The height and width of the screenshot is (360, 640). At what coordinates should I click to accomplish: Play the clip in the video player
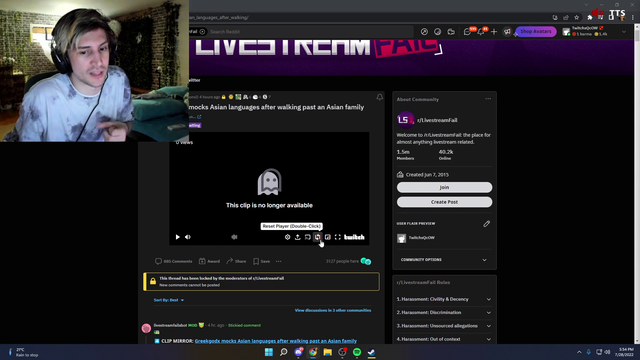tap(178, 237)
